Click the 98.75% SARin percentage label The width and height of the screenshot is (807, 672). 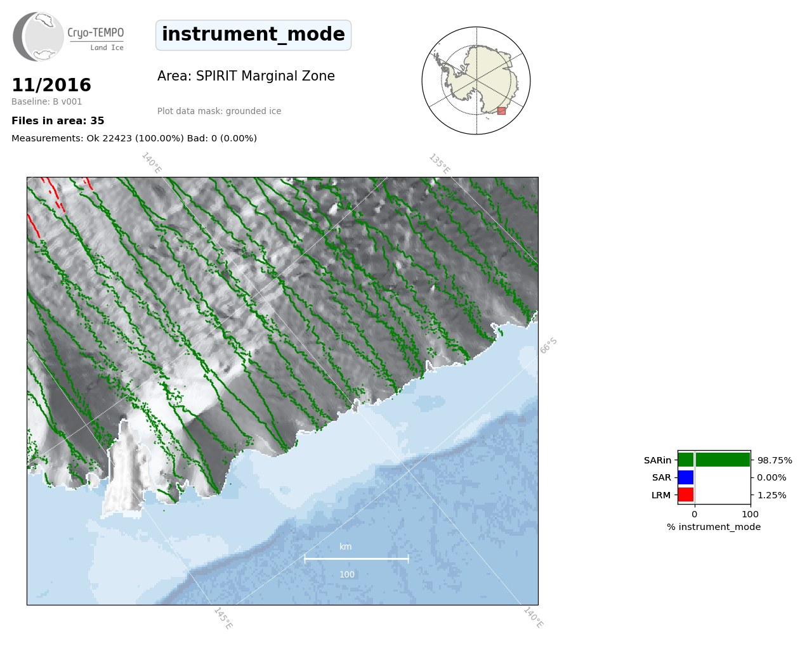click(775, 460)
